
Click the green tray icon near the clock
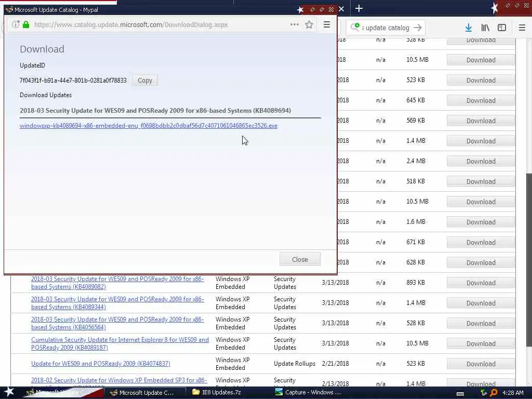pos(484,393)
